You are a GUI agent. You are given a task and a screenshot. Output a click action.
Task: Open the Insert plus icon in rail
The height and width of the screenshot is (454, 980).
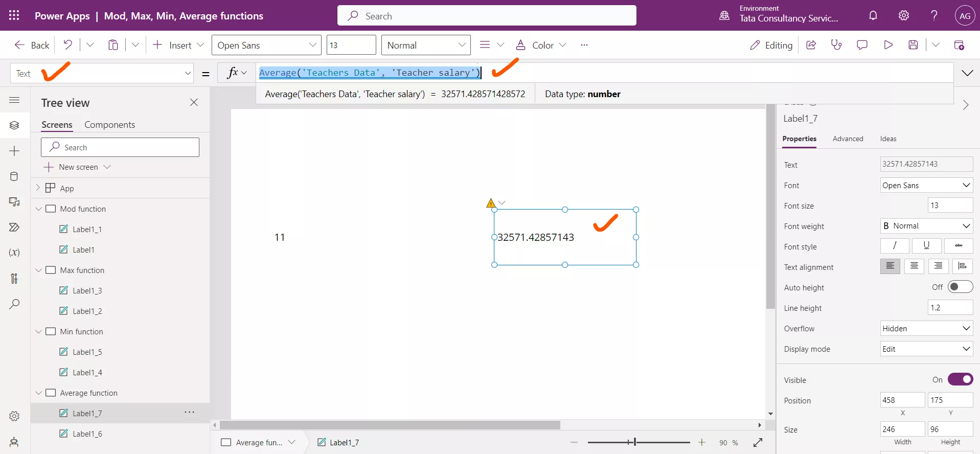click(x=14, y=151)
